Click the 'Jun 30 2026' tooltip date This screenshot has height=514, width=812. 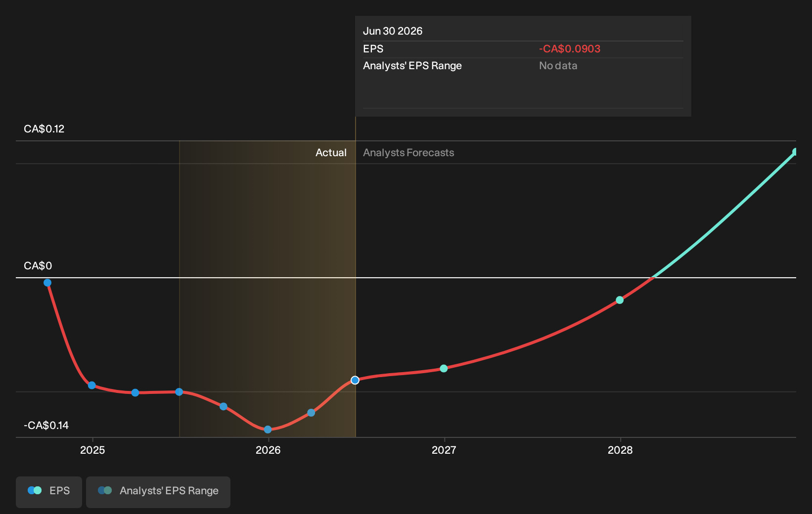(x=393, y=31)
